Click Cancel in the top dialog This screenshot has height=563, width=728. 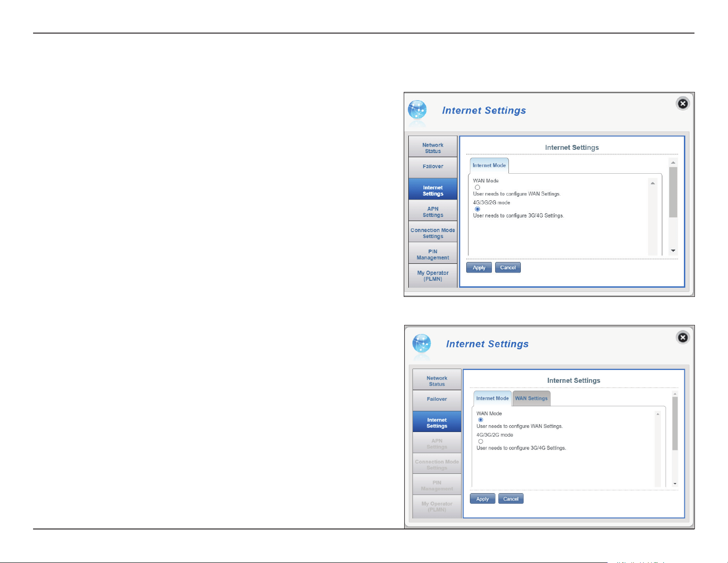508,267
